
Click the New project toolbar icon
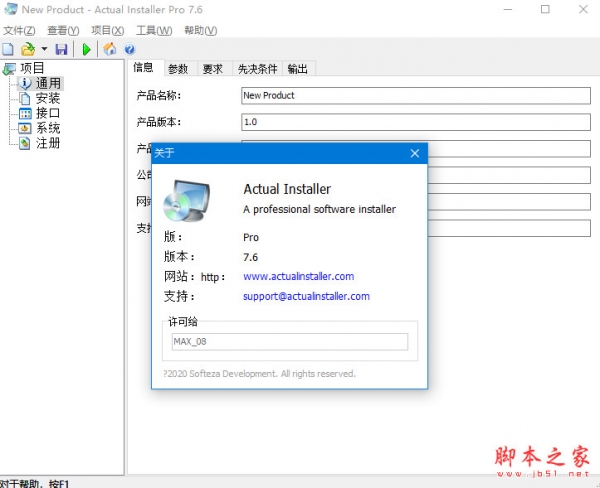8,49
